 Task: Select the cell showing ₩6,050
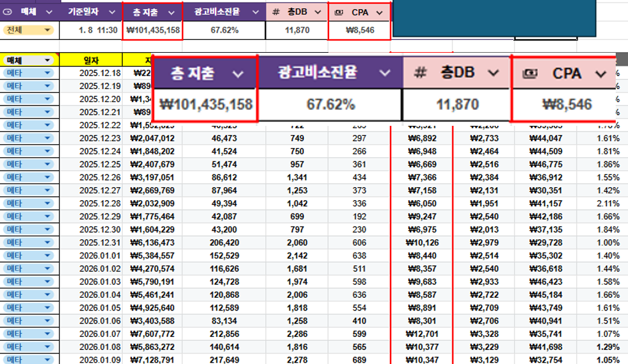coord(422,203)
